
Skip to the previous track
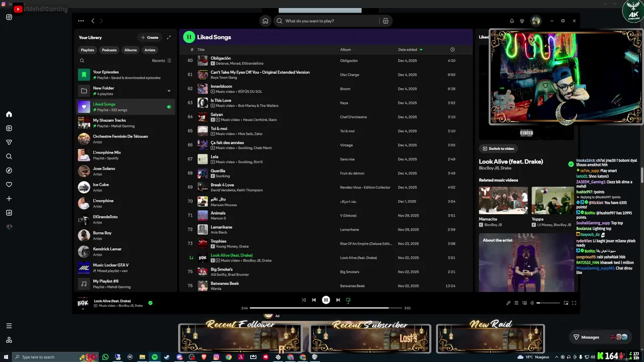point(313,300)
